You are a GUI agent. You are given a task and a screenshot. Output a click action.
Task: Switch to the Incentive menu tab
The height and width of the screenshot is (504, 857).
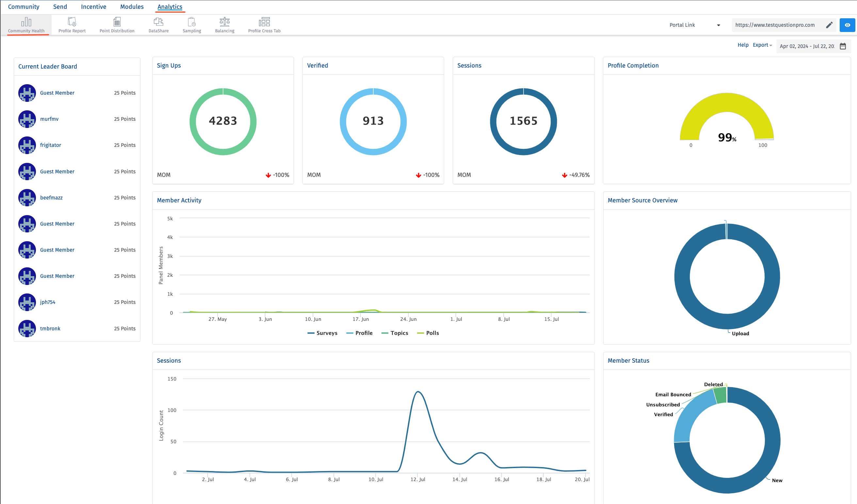pos(93,7)
